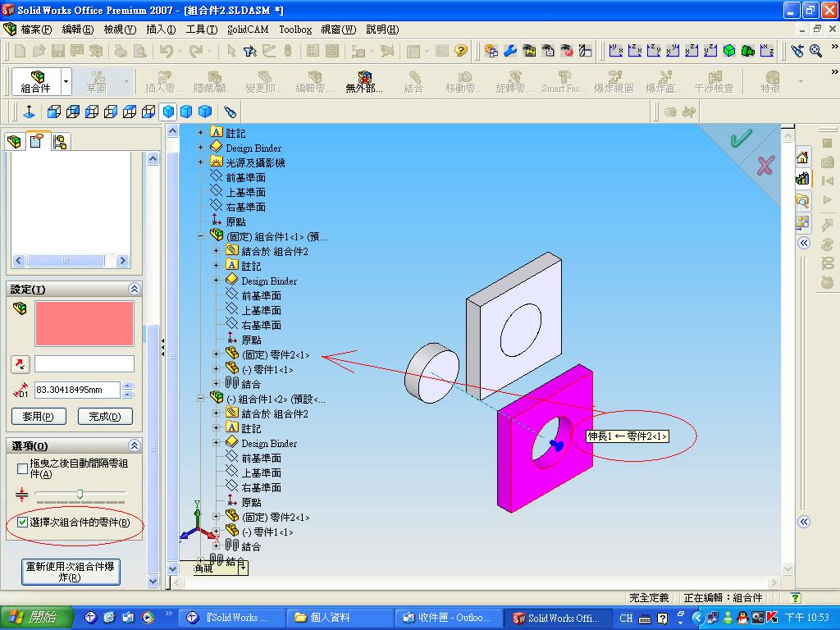Click the 完成(D) done button

pyautogui.click(x=105, y=416)
